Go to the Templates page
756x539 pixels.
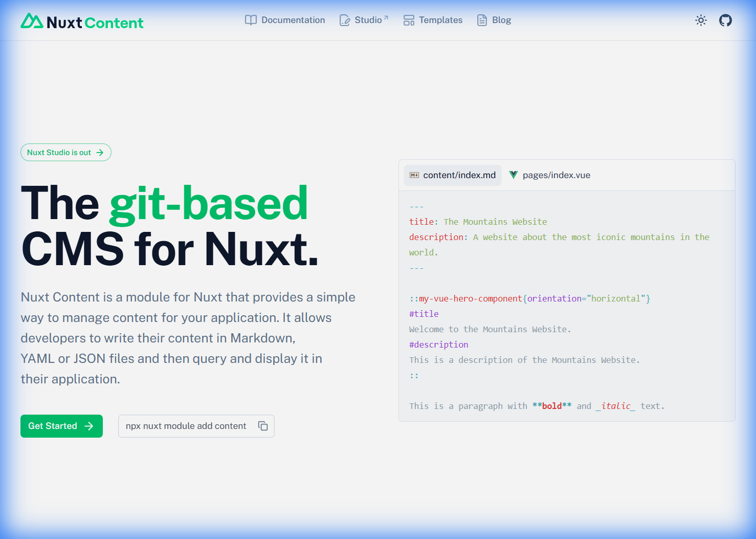[440, 20]
